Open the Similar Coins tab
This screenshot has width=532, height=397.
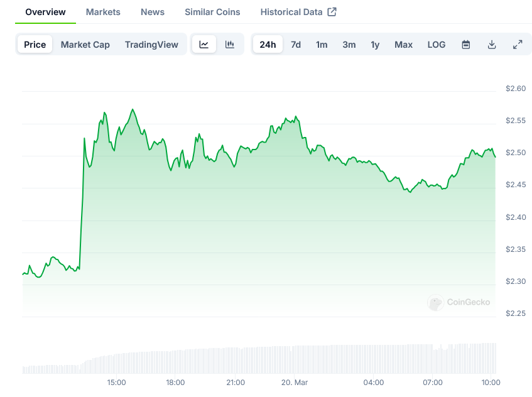212,12
